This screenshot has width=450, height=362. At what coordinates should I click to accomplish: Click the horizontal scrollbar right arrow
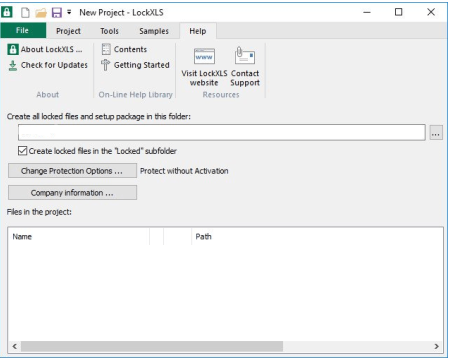click(x=436, y=346)
